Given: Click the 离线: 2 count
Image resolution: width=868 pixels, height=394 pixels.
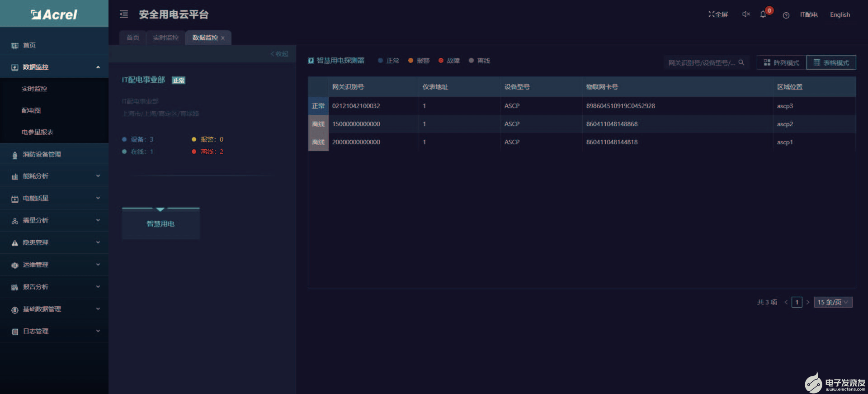Looking at the screenshot, I should pyautogui.click(x=208, y=152).
